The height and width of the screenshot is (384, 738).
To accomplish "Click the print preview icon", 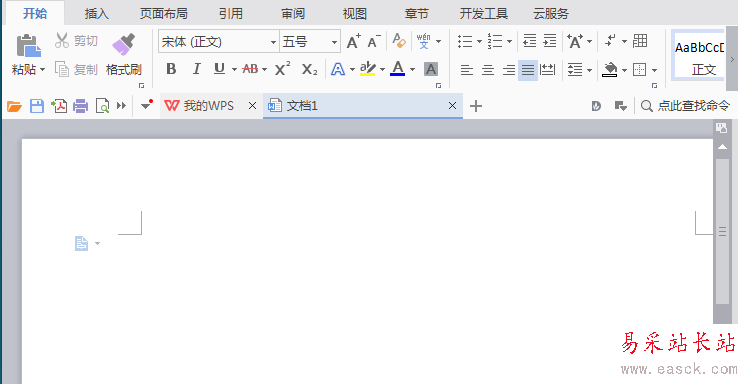I will click(102, 106).
